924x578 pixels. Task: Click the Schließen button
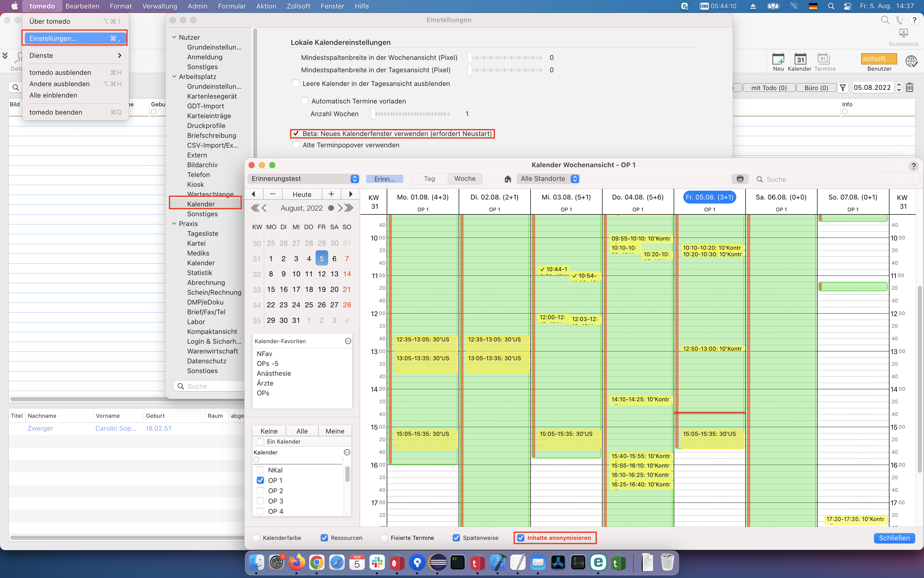(894, 538)
